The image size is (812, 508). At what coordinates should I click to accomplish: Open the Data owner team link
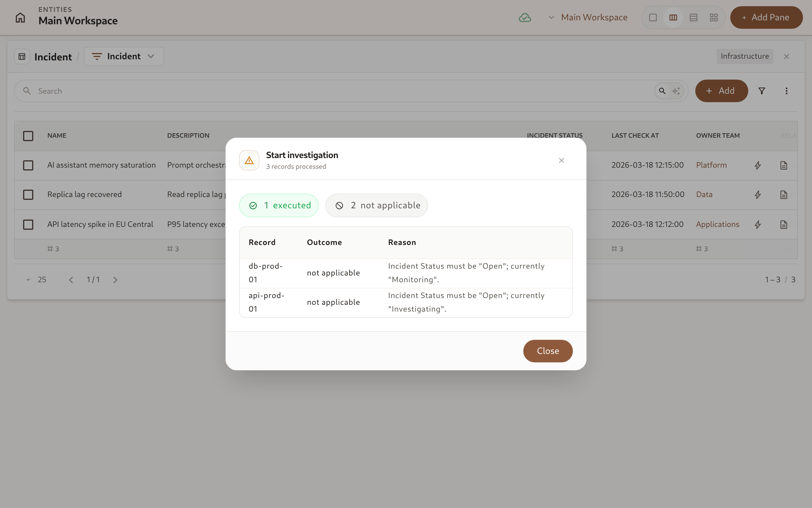704,194
